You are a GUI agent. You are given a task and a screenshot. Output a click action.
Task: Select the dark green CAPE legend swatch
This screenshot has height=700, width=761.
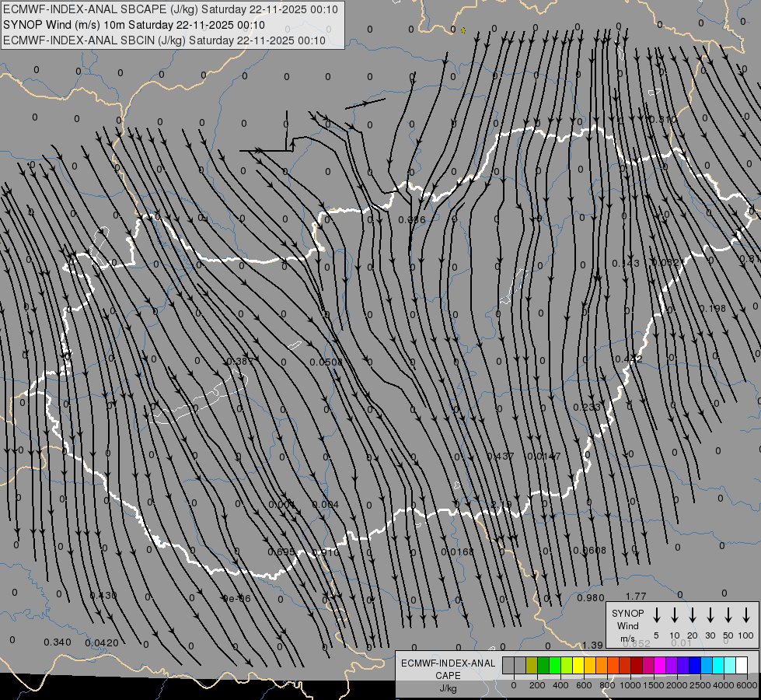(x=543, y=666)
